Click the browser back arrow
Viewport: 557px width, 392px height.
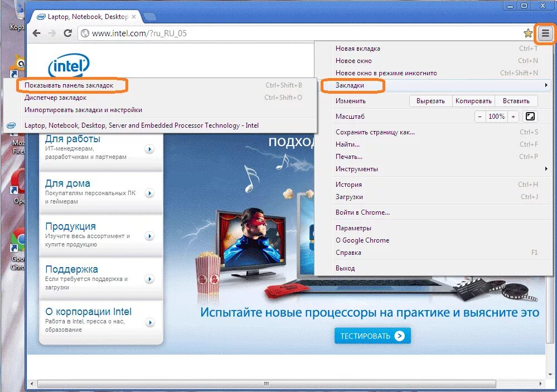click(x=36, y=33)
